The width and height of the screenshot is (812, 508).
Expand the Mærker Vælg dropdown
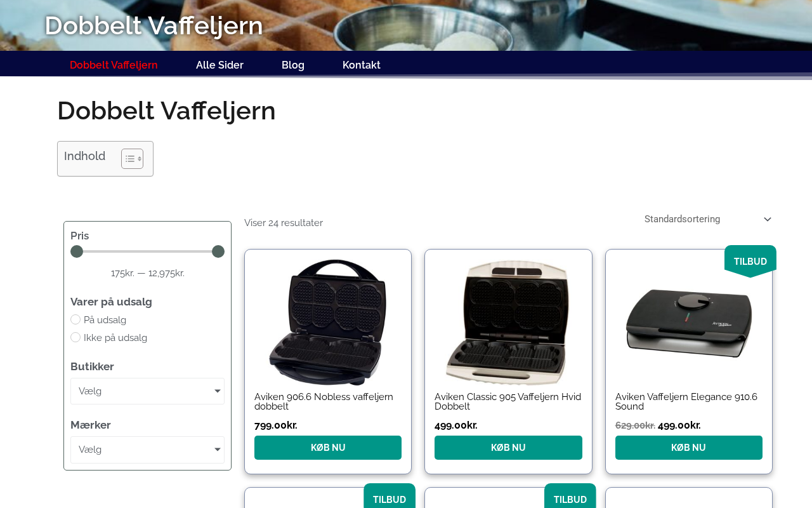point(147,450)
